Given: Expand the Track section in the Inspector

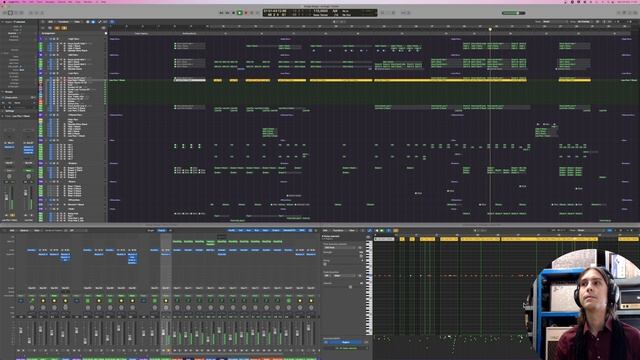Looking at the screenshot, I should [3, 116].
